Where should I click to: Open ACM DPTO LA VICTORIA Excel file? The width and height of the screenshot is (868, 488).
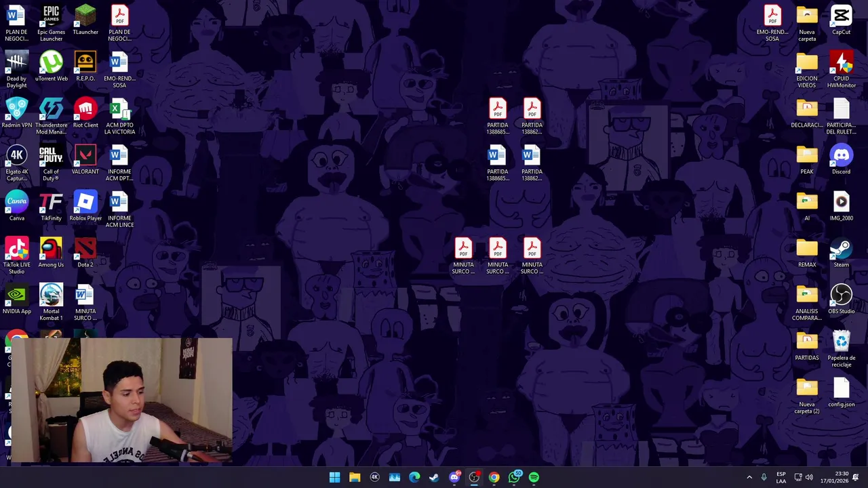[x=119, y=116]
